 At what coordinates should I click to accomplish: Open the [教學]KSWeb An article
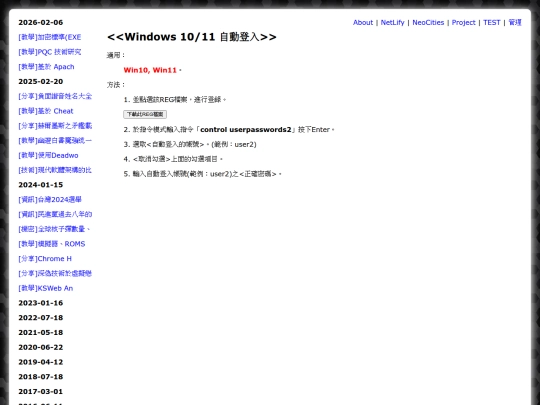coord(45,288)
